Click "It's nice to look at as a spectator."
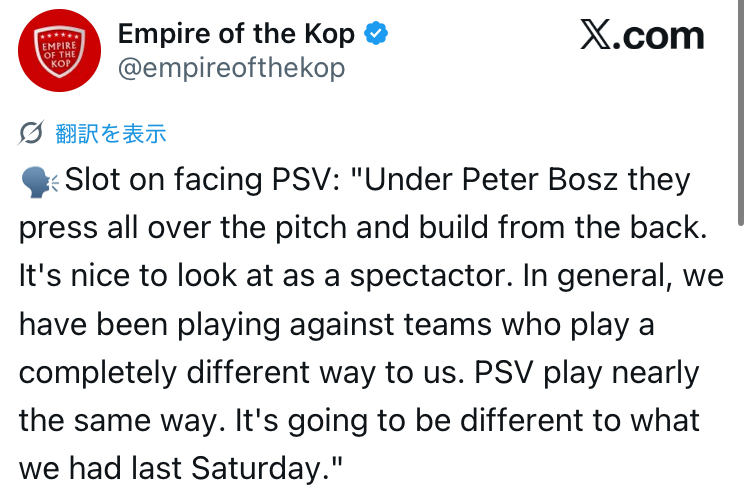This screenshot has height=496, width=750. [x=261, y=276]
